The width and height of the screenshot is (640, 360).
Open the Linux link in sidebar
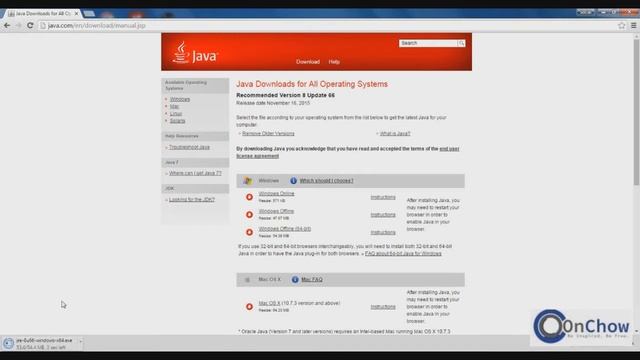(x=176, y=114)
